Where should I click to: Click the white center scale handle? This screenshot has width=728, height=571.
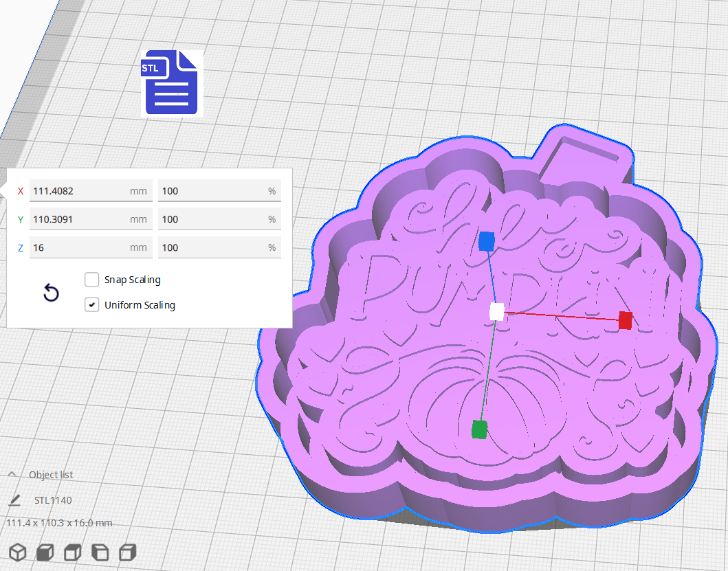click(497, 311)
